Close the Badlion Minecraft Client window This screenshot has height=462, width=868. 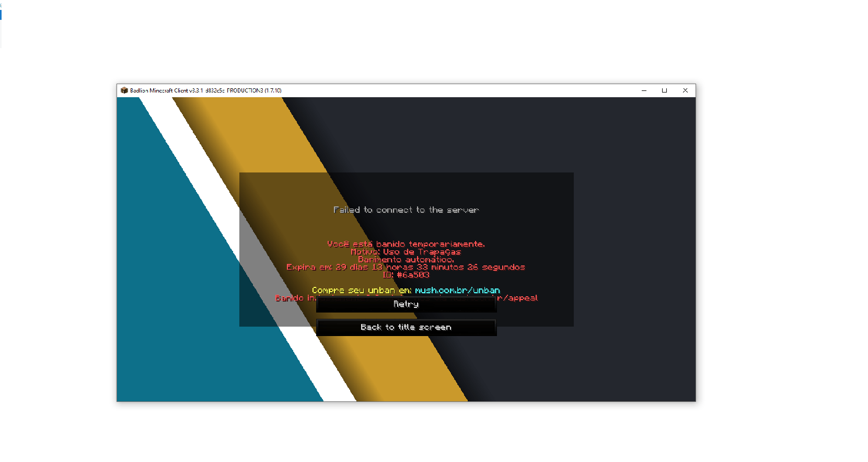(685, 90)
